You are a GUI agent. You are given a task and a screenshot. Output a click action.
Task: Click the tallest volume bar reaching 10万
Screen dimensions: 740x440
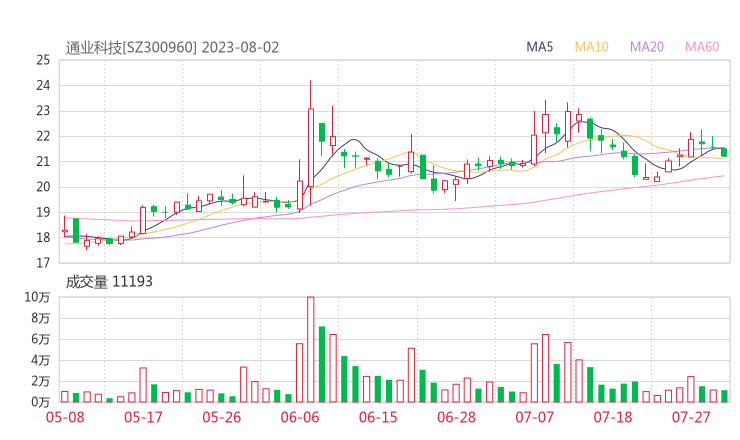click(x=311, y=349)
